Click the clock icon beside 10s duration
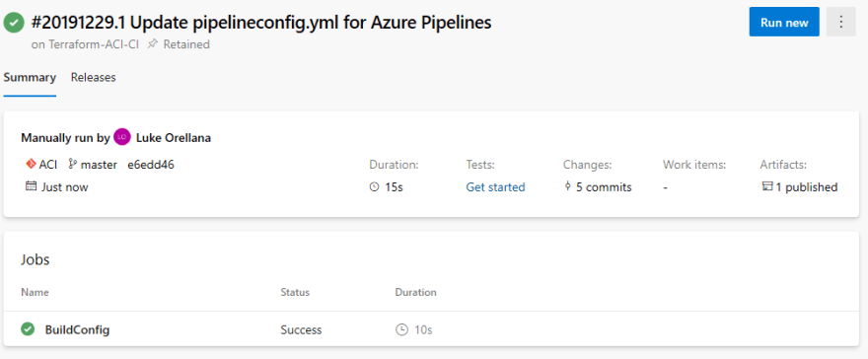Screen dimensions: 868x359 401,329
